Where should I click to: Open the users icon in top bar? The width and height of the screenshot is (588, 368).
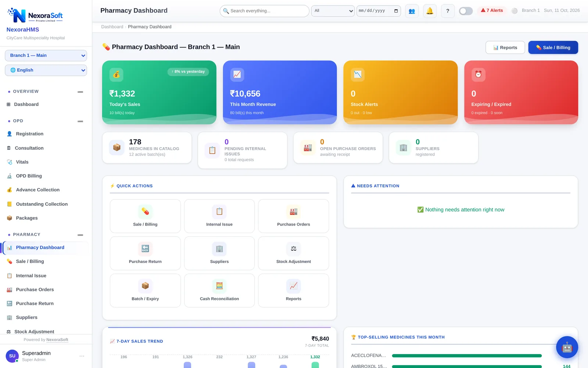coord(412,11)
